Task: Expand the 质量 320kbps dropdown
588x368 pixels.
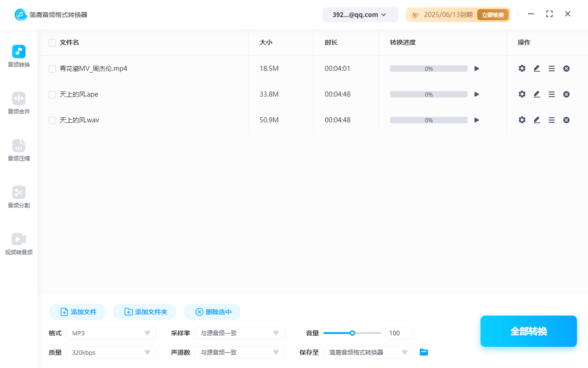Action: [111, 352]
